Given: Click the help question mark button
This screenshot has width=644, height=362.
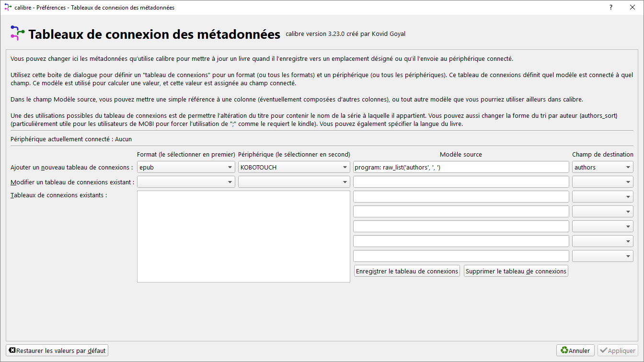Looking at the screenshot, I should click(x=611, y=7).
